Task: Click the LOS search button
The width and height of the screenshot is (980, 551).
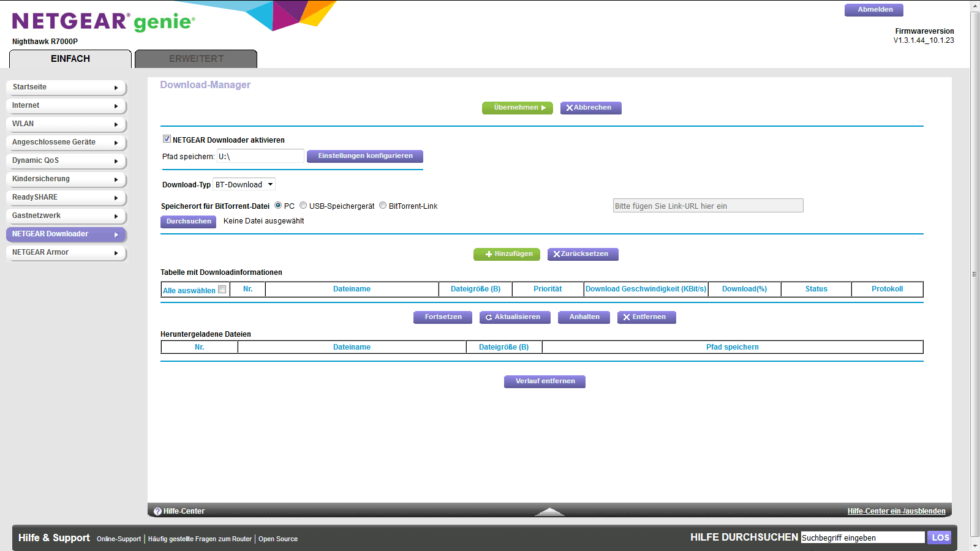Action: pyautogui.click(x=940, y=538)
